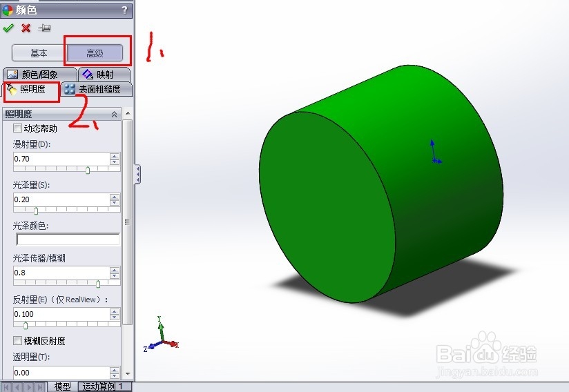Go to first tab with the navigation arrow
569x392 pixels.
tap(6, 387)
